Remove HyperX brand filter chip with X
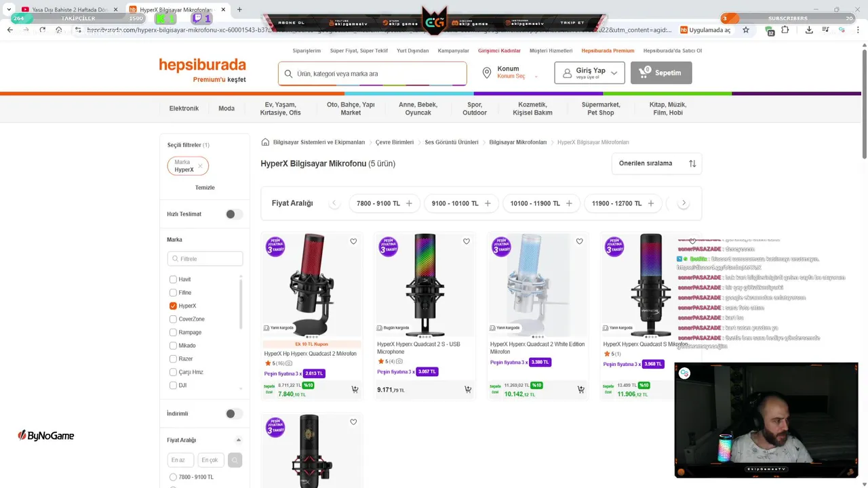Screen dimensions: 868x488 [x=200, y=166]
